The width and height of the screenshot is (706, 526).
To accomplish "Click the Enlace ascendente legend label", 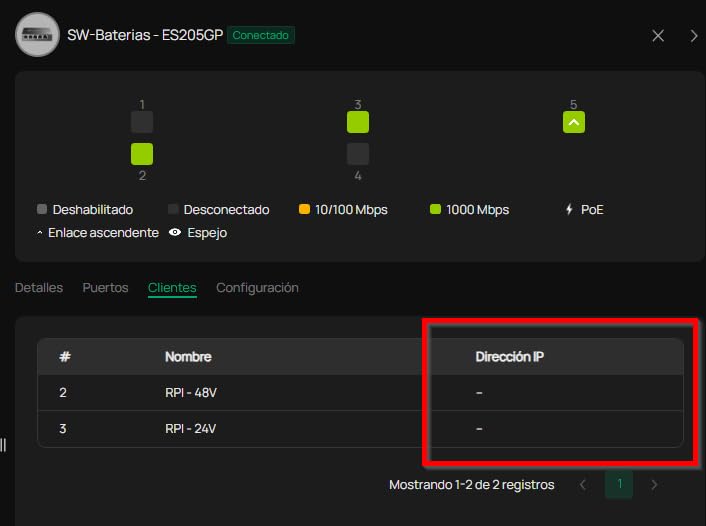I will click(104, 233).
